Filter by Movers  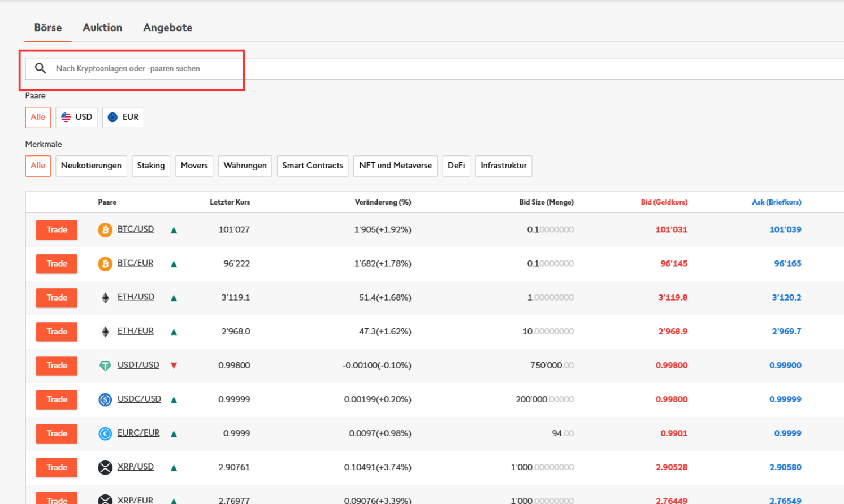click(194, 166)
